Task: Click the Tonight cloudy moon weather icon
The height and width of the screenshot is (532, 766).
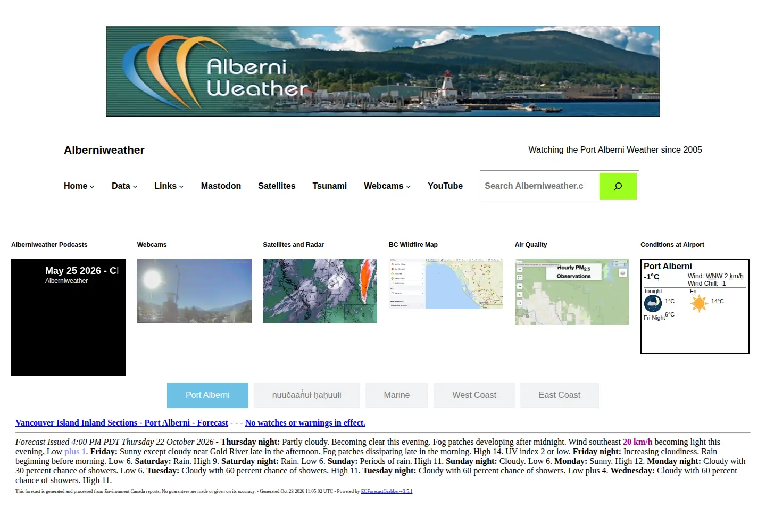Action: coord(653,303)
